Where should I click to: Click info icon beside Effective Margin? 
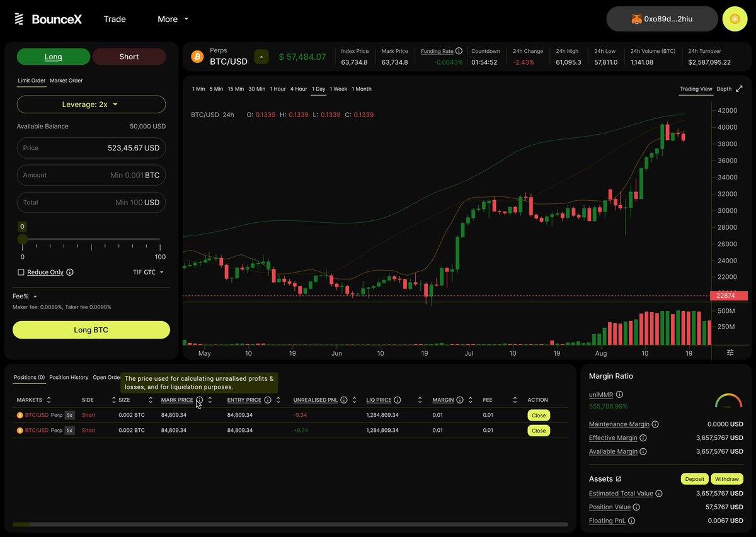coord(643,438)
